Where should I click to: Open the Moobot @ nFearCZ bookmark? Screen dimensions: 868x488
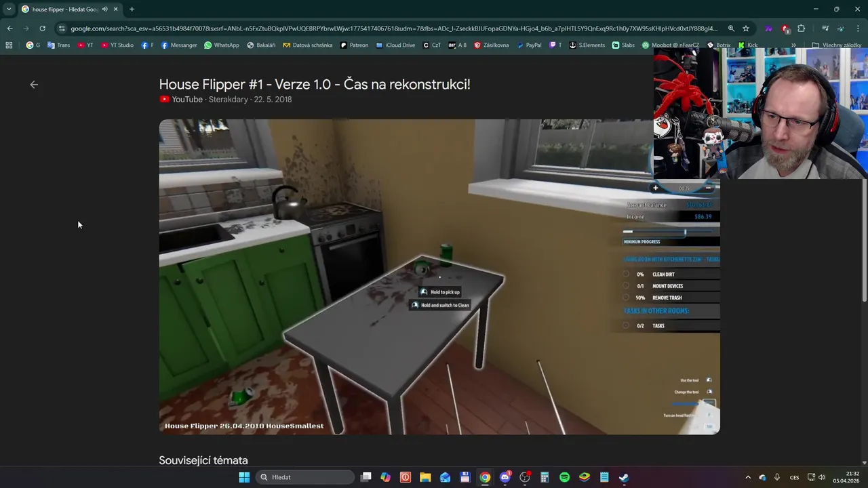click(671, 45)
